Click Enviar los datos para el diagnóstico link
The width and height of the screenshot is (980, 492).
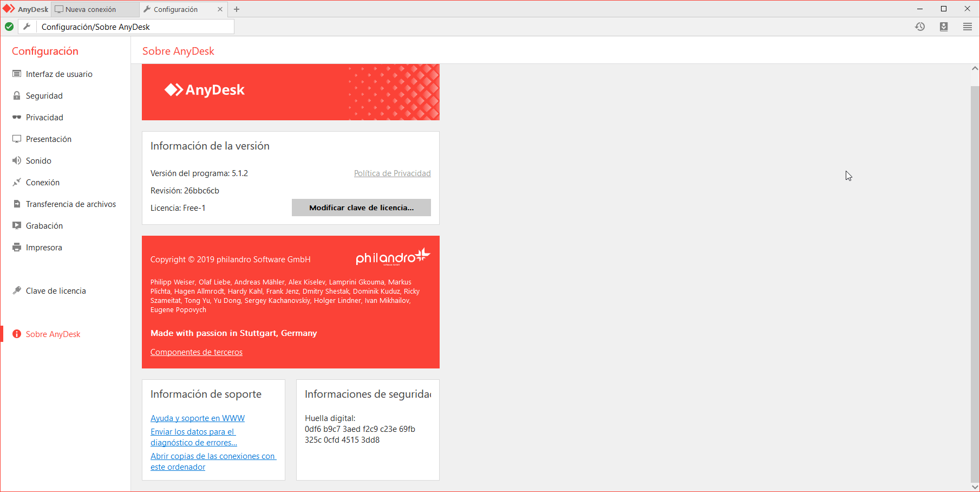[x=194, y=437]
